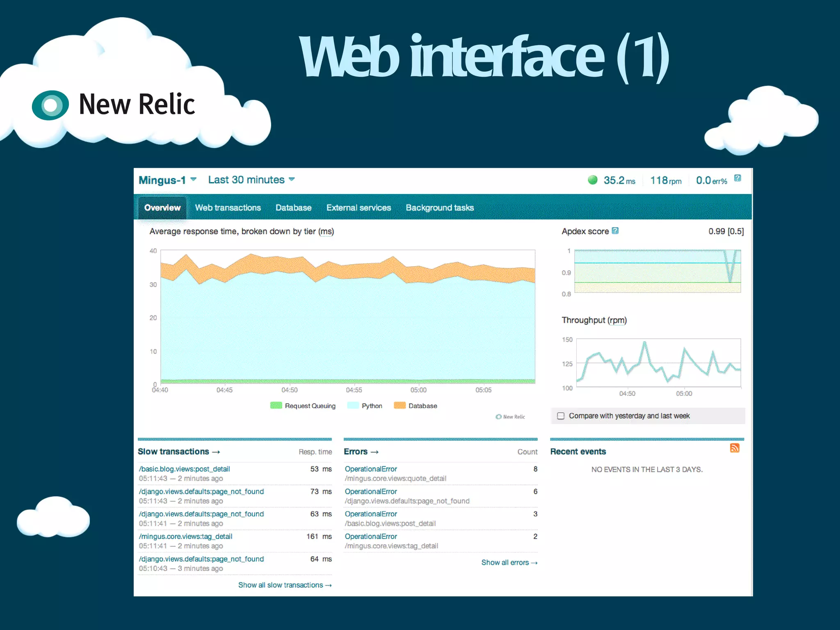Click the New Relic logo in the cloud

coord(50,105)
